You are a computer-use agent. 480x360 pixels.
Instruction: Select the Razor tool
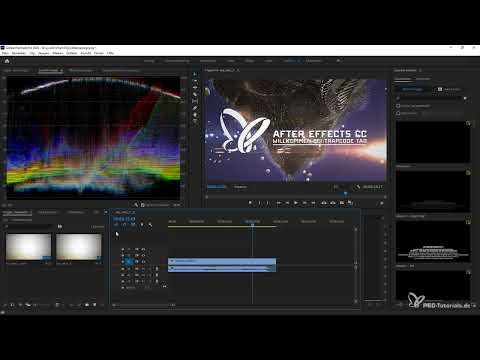[196, 94]
